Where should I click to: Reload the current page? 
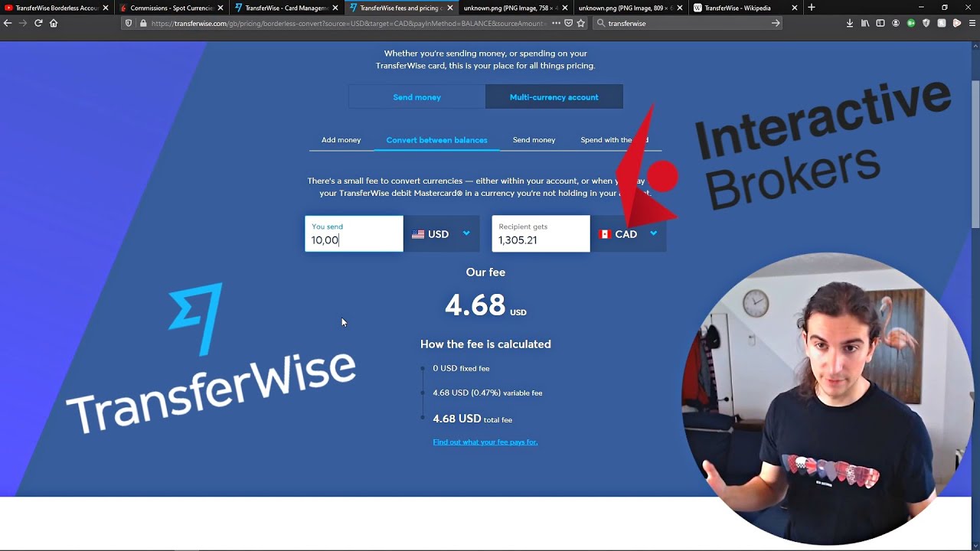click(x=38, y=23)
